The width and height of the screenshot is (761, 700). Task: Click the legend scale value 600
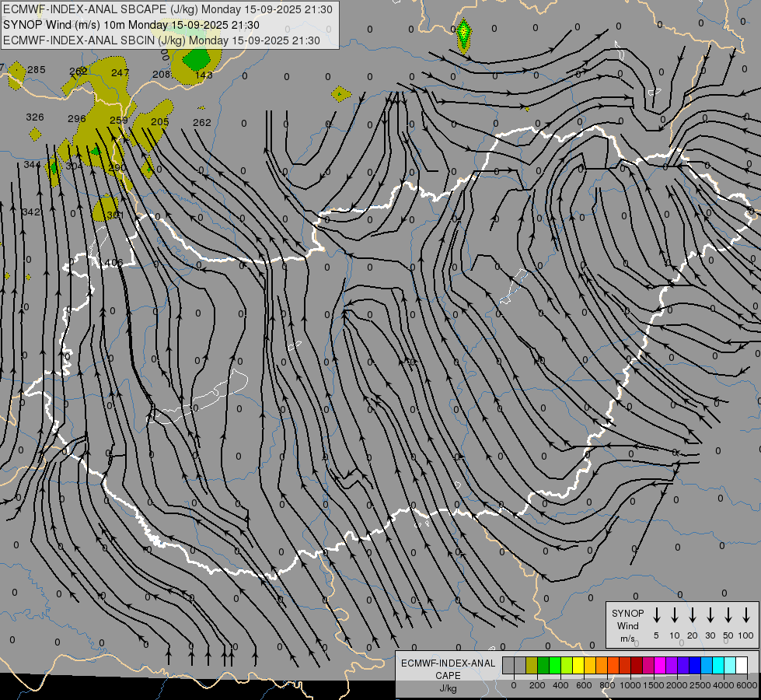click(584, 685)
